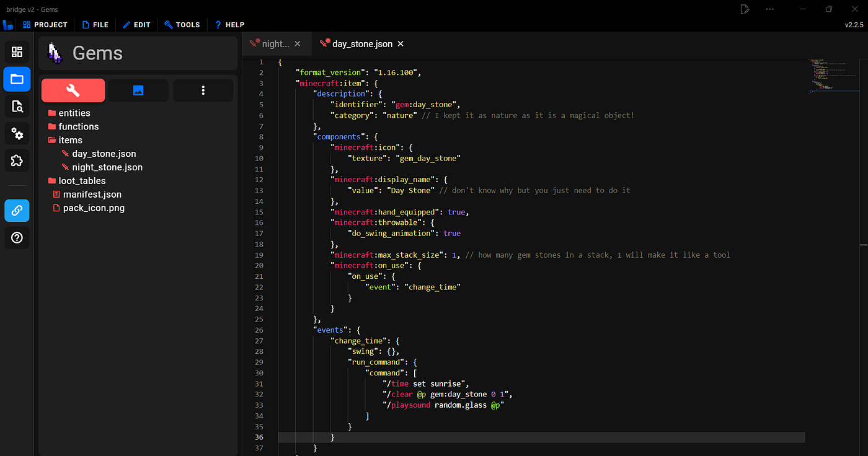Screen dimensions: 868x456
Task: Open the help question mark sidebar icon
Action: [17, 238]
